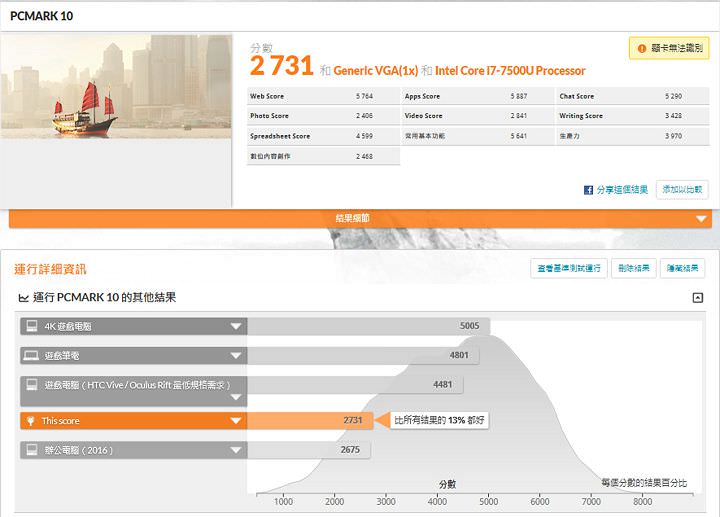The image size is (720, 517).
Task: Click the 隱藏結果 hide result button
Action: (685, 268)
